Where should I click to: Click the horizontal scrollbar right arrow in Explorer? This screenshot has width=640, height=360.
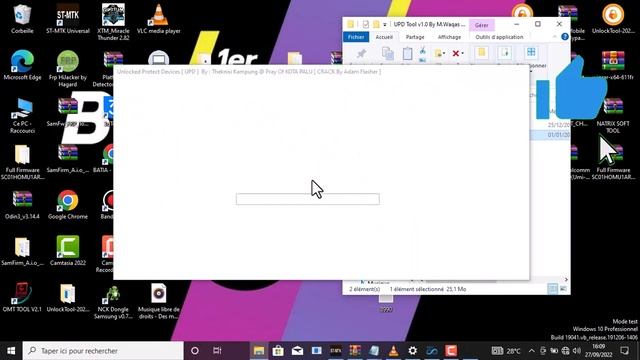coord(566,280)
